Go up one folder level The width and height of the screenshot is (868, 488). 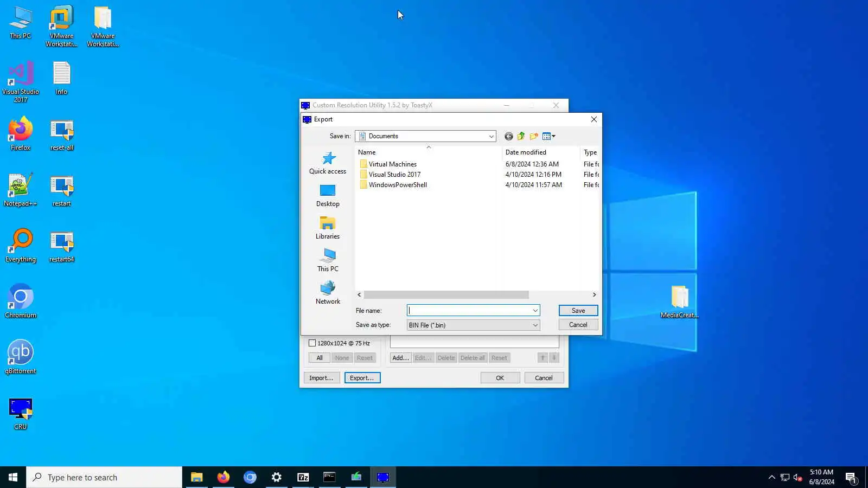click(521, 136)
